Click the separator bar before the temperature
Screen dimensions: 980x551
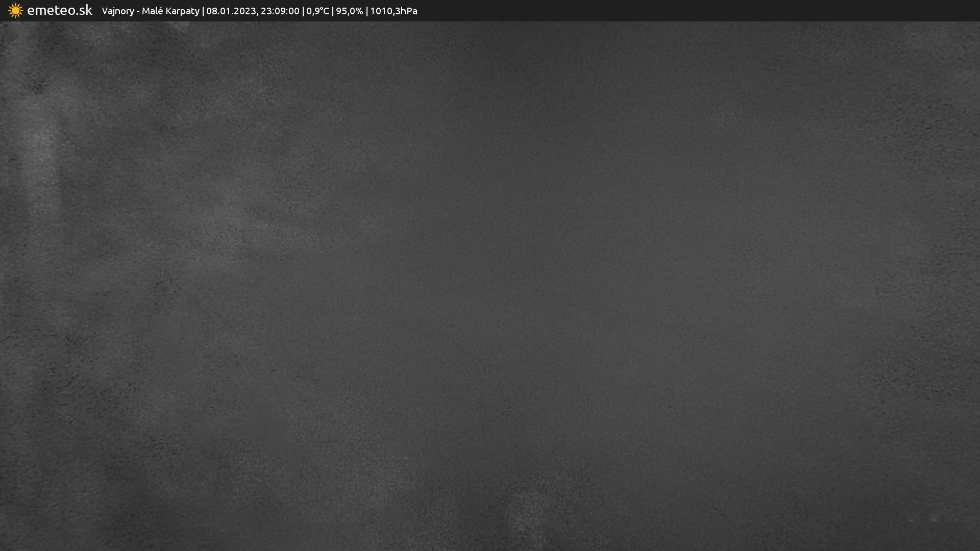(x=303, y=11)
